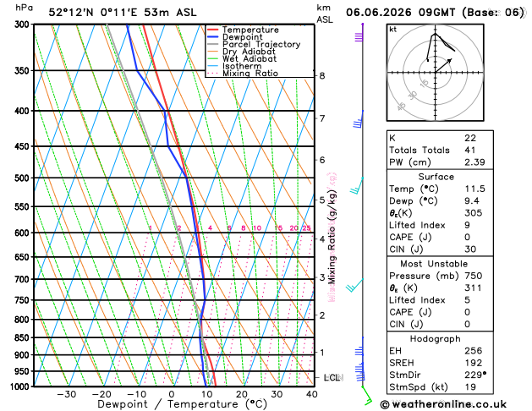Viewport: 532px width, 411px height.
Task: Click the grey Parcel Trajectory legend line
Action: [212, 45]
